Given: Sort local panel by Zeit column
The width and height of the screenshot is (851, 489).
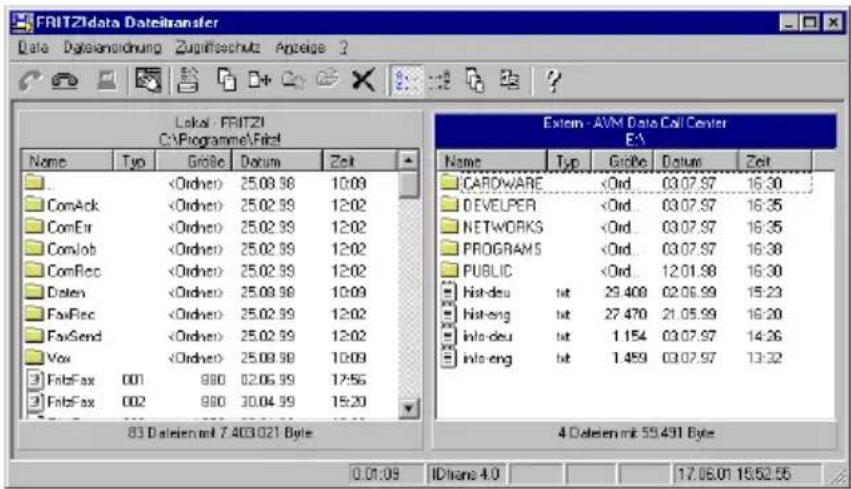Looking at the screenshot, I should (x=360, y=161).
